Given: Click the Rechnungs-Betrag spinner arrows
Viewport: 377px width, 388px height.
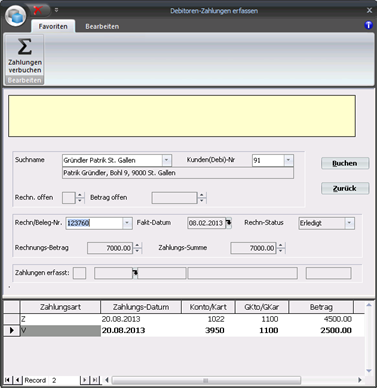Looking at the screenshot, I should click(137, 248).
